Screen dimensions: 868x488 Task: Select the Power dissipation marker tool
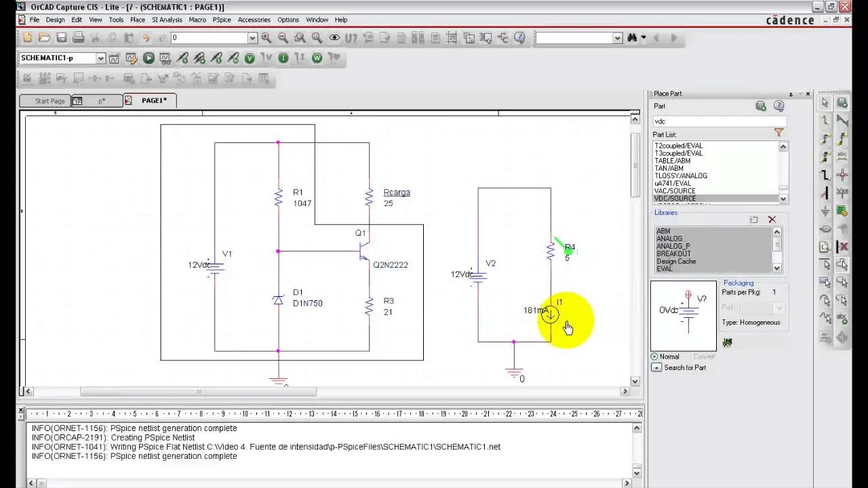(x=317, y=58)
